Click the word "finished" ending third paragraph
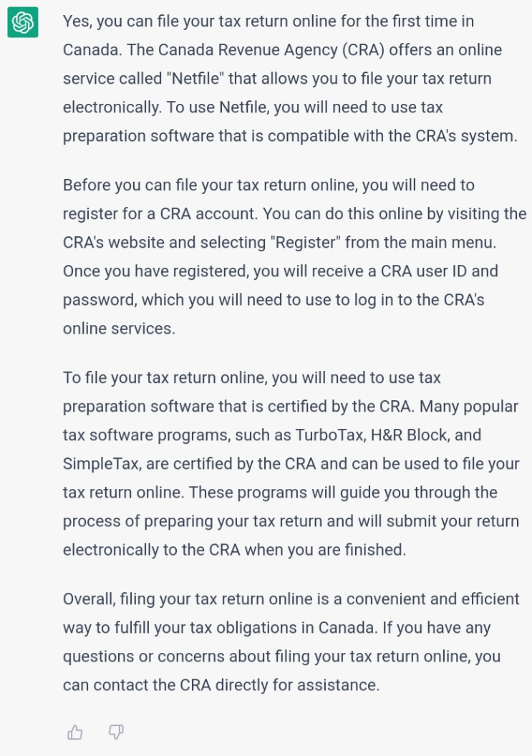 coord(372,550)
